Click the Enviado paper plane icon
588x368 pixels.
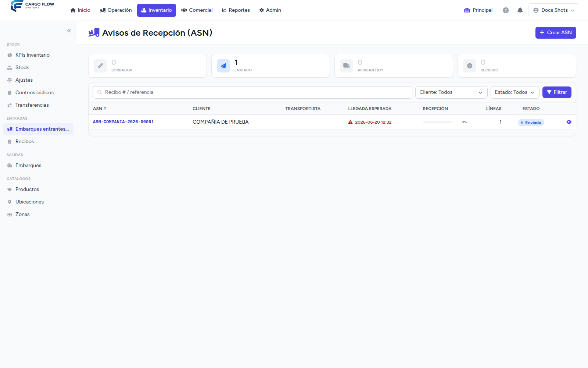[223, 66]
